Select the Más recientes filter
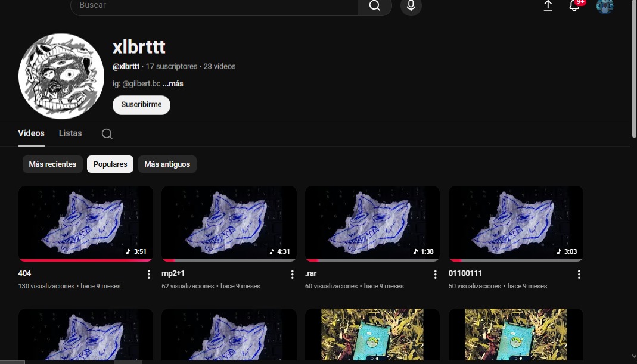637x364 pixels. point(52,164)
